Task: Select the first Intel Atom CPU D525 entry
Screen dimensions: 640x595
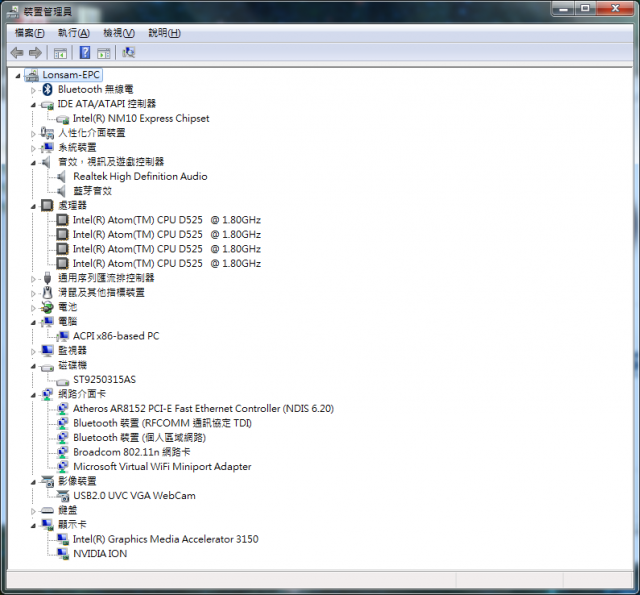Action: (x=167, y=220)
